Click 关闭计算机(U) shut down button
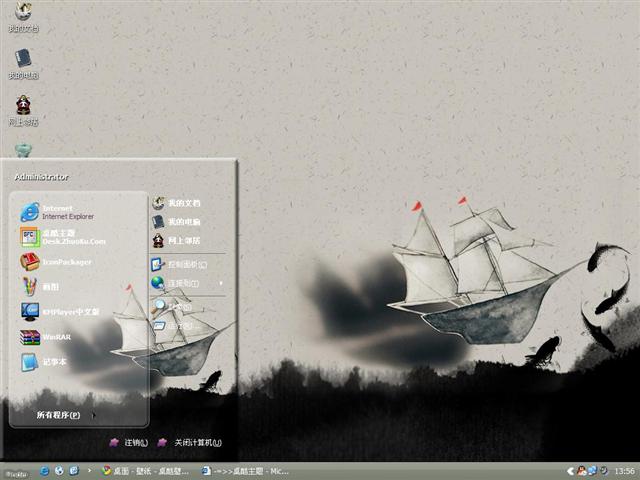This screenshot has width=640, height=480. coord(190,442)
